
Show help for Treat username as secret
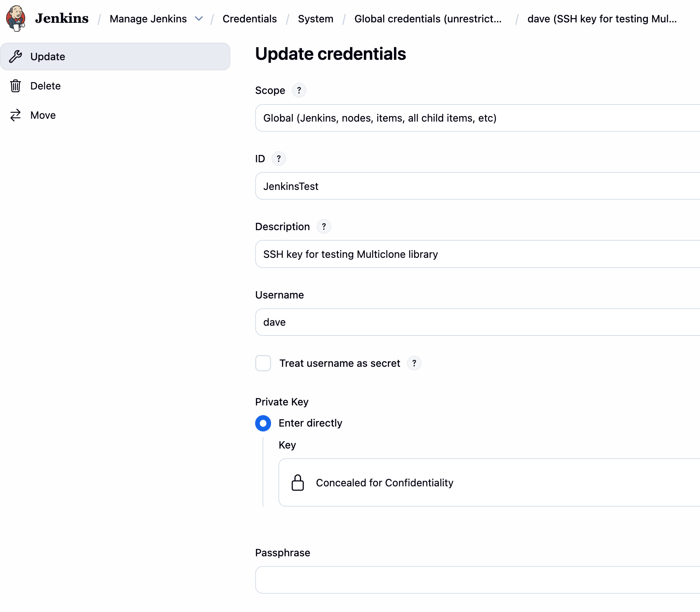pyautogui.click(x=414, y=363)
